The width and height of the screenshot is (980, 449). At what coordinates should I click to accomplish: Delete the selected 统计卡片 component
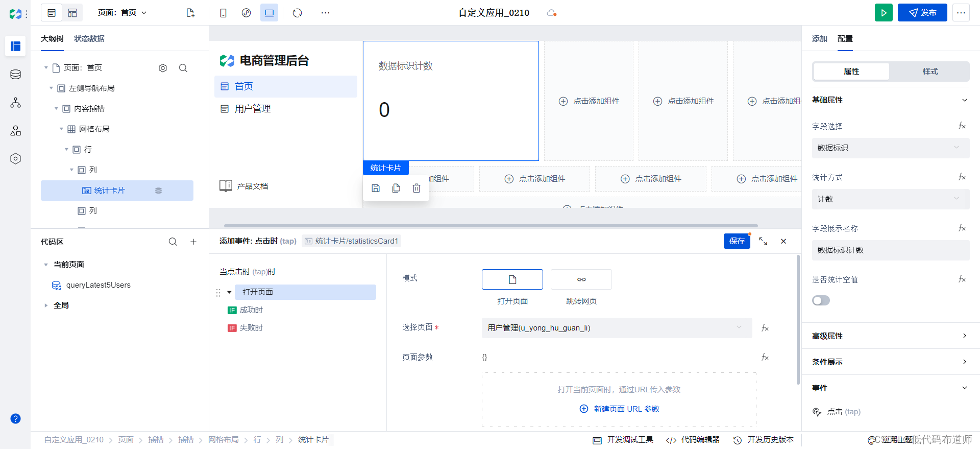pyautogui.click(x=416, y=188)
